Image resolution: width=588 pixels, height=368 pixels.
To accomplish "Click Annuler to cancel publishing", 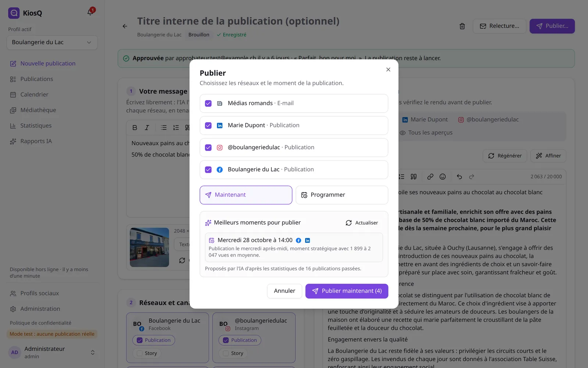I will point(284,291).
